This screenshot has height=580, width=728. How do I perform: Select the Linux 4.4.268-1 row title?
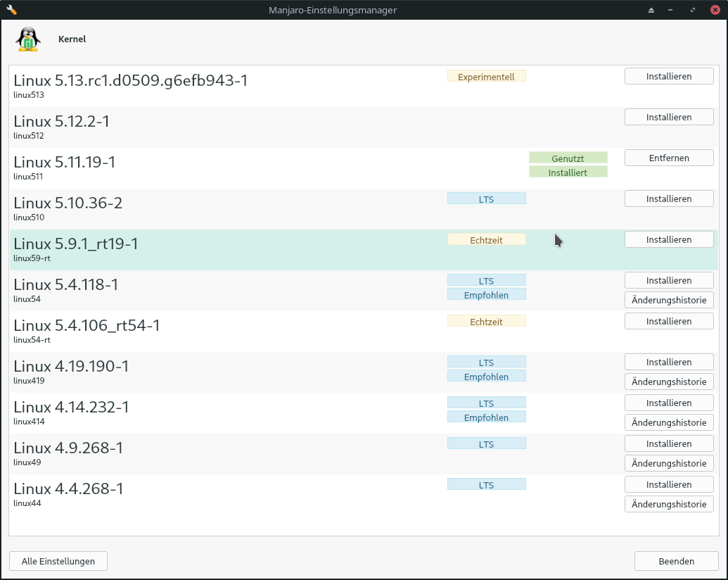click(x=68, y=489)
